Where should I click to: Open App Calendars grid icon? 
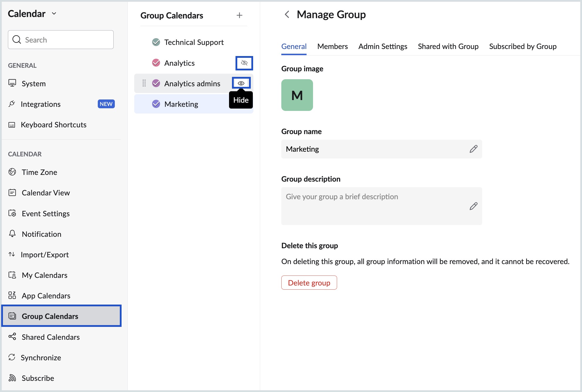click(x=12, y=295)
